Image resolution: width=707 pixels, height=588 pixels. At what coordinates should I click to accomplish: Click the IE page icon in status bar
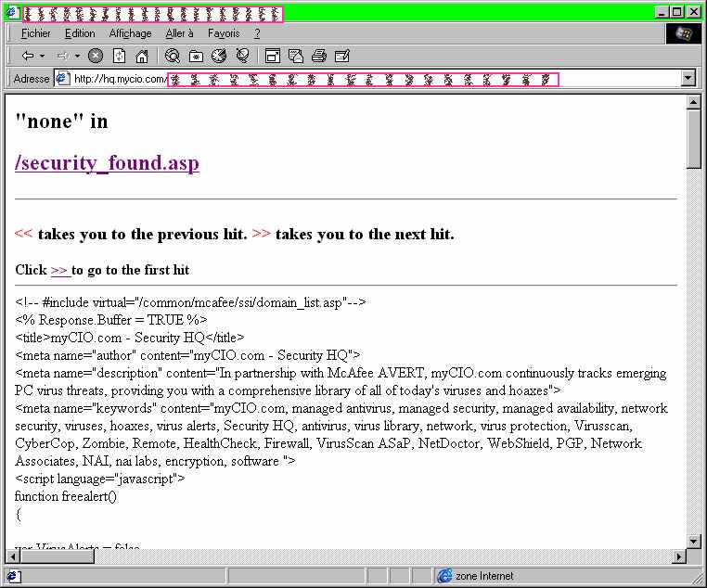click(x=12, y=576)
